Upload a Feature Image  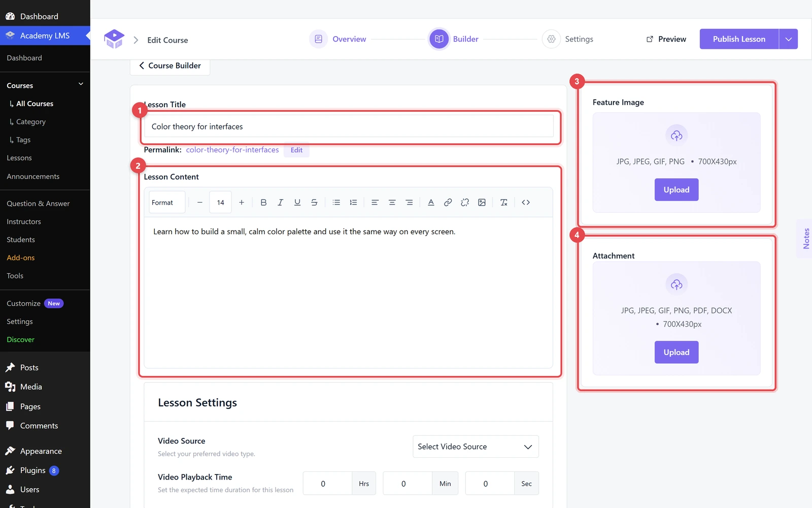[x=676, y=189]
